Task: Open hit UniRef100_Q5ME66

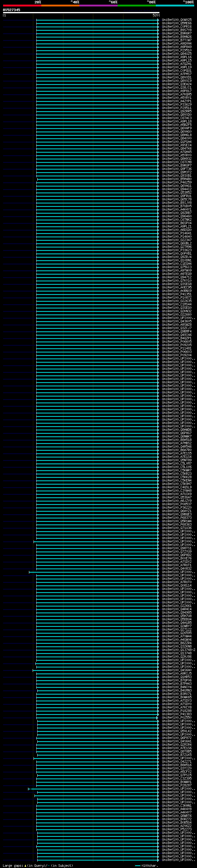Action: tap(177, 23)
